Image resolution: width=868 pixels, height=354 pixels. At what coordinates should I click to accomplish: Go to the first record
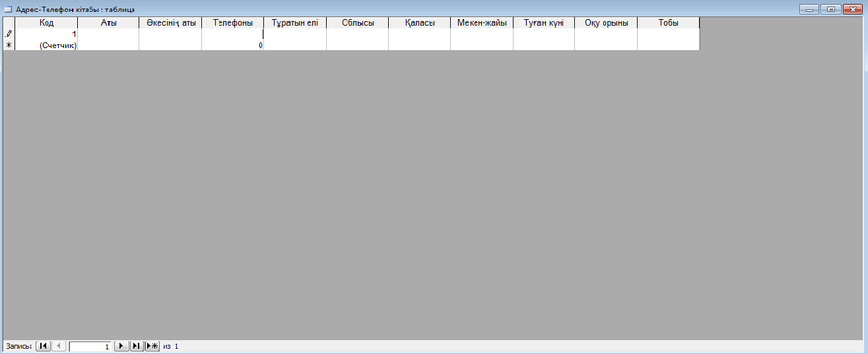click(x=43, y=346)
